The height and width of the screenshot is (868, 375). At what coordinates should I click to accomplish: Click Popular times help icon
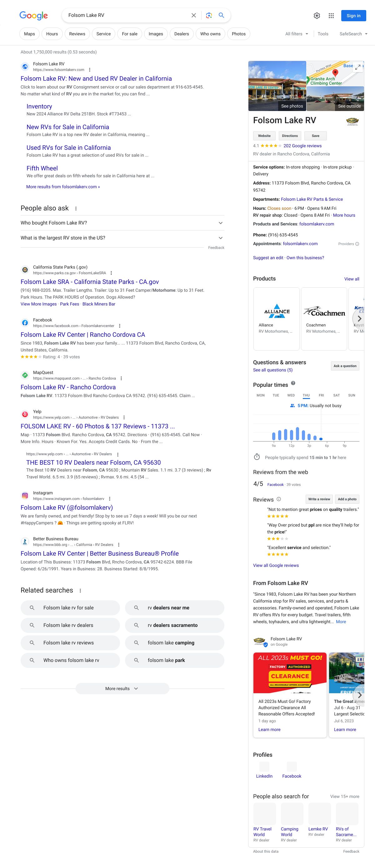pyautogui.click(x=293, y=383)
